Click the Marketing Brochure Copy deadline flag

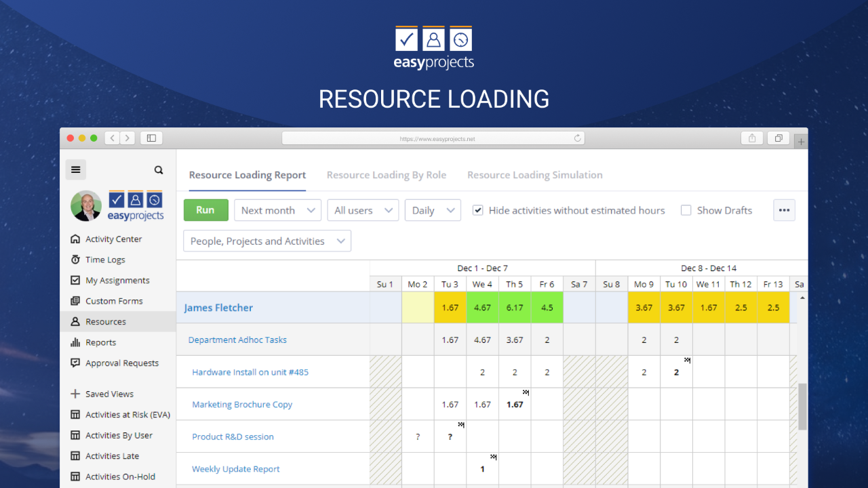(x=526, y=392)
